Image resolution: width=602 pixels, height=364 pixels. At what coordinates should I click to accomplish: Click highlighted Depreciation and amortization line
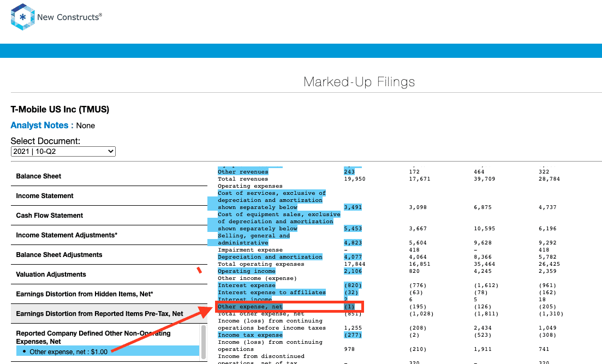(x=270, y=257)
